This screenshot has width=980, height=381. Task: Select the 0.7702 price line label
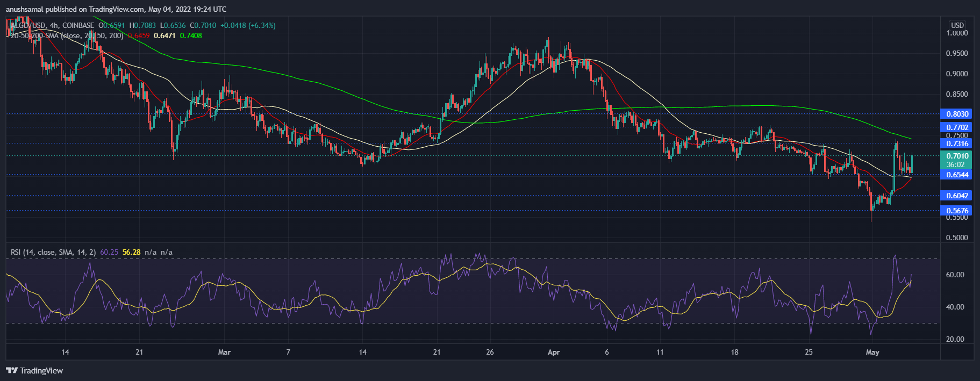pyautogui.click(x=957, y=127)
